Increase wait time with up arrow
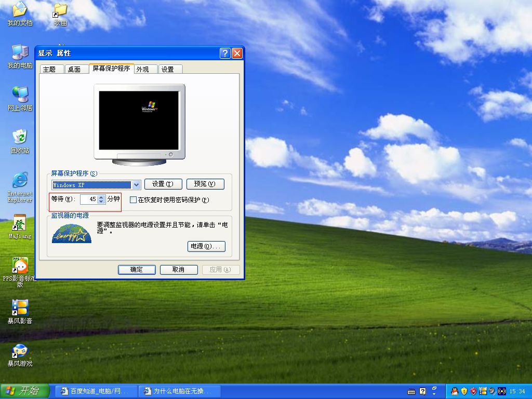 point(101,197)
